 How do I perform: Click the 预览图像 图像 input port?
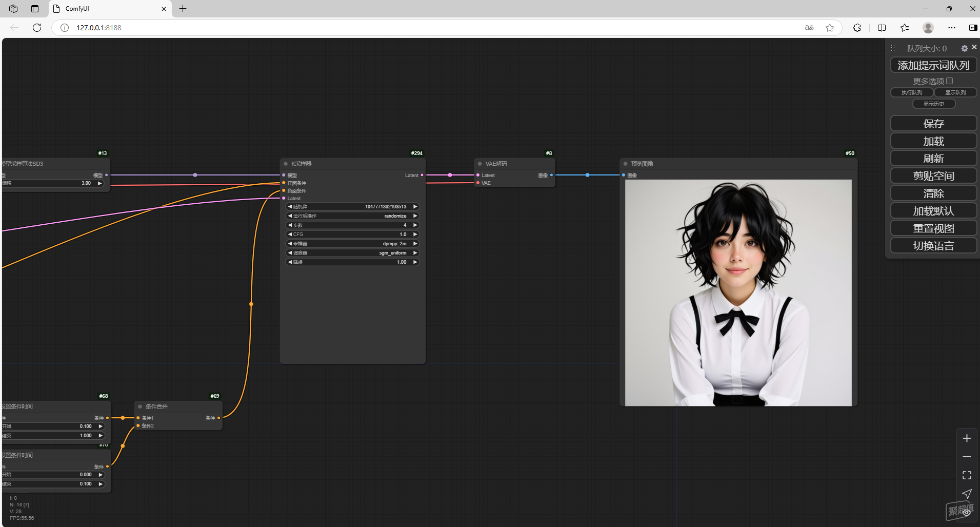(x=624, y=175)
